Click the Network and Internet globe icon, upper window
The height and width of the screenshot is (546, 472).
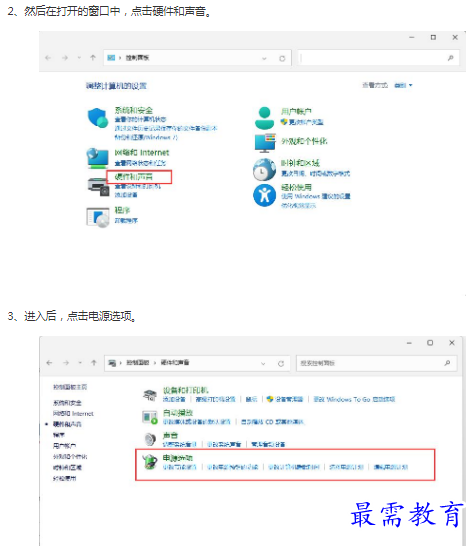pyautogui.click(x=97, y=158)
